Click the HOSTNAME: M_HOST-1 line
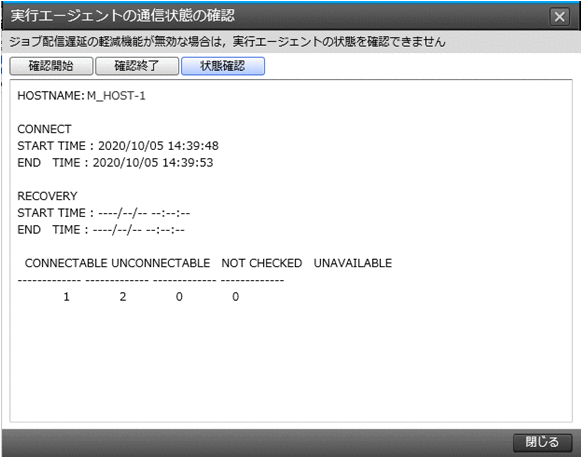 coord(81,96)
